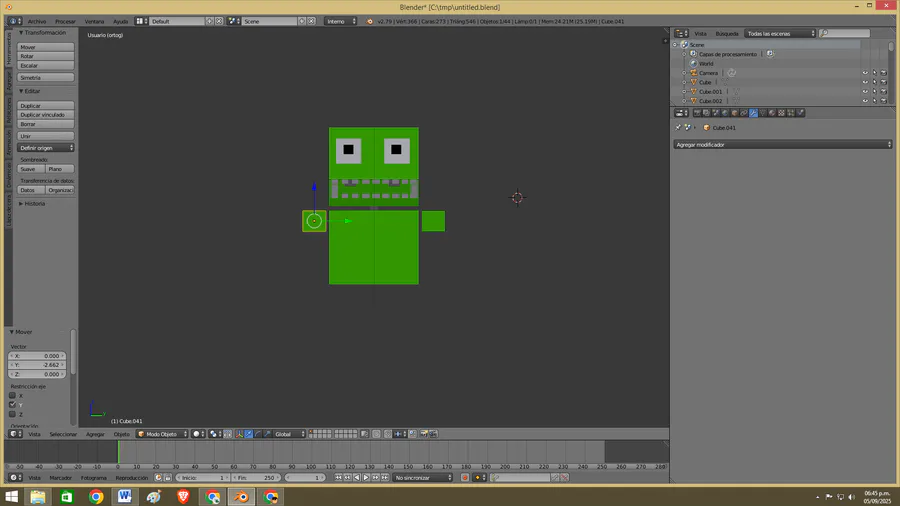Open the Marcador menu in timeline
900x506 pixels.
click(60, 478)
